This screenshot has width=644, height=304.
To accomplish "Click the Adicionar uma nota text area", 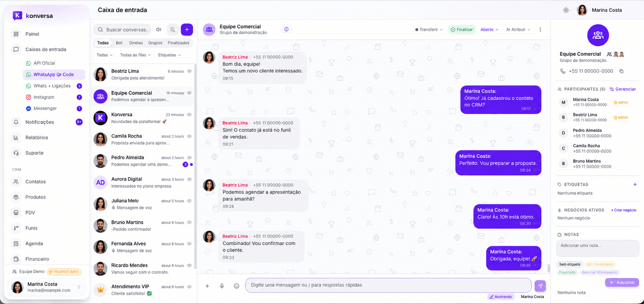I will (597, 249).
